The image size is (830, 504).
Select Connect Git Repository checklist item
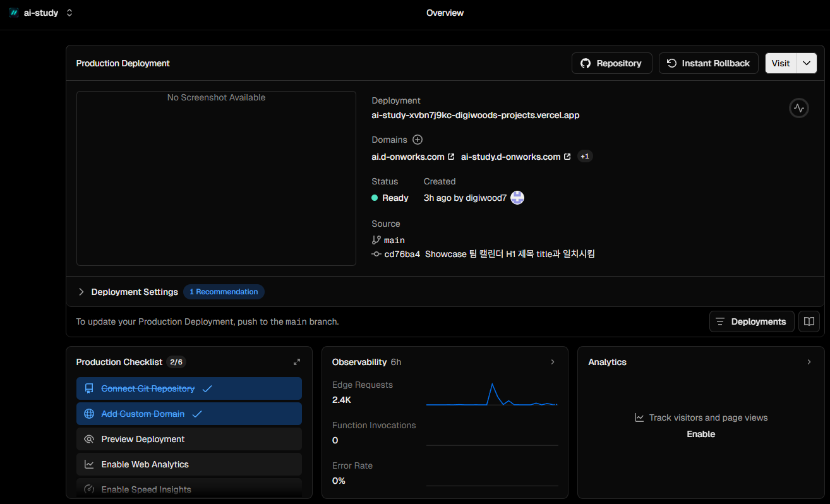coord(189,388)
